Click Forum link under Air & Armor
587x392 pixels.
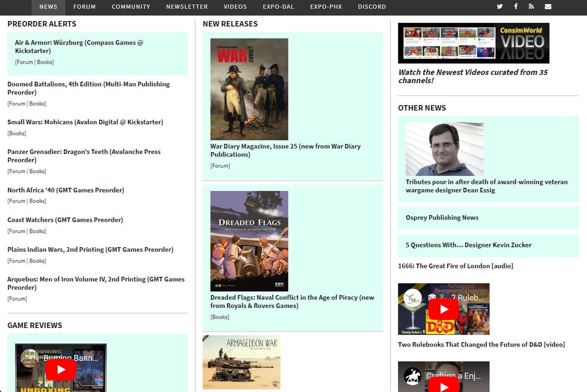click(x=24, y=62)
